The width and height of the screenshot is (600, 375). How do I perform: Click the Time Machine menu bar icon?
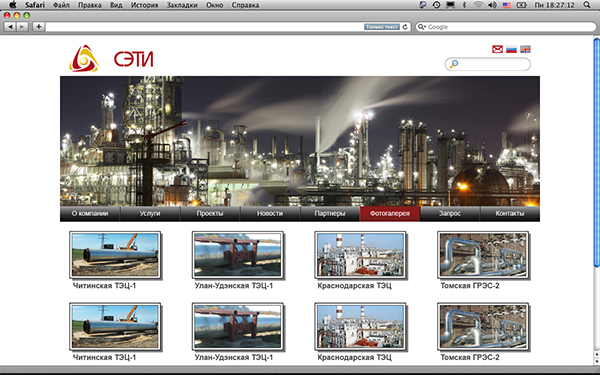click(436, 5)
